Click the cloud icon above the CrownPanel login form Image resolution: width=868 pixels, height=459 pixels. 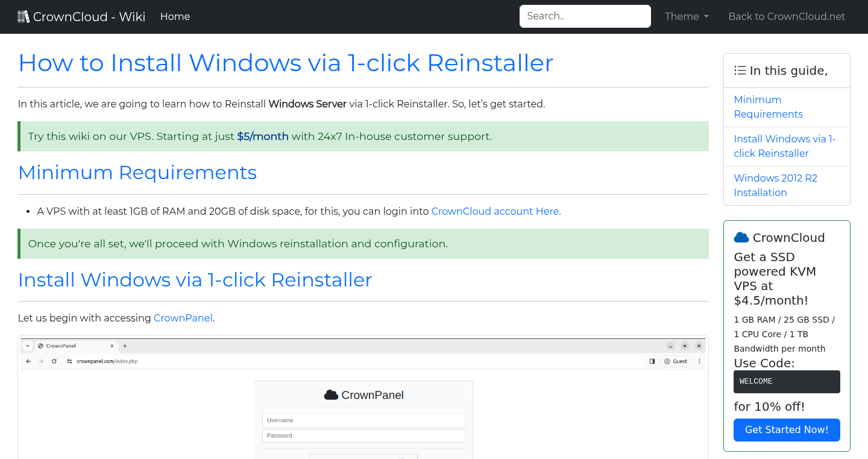(332, 394)
